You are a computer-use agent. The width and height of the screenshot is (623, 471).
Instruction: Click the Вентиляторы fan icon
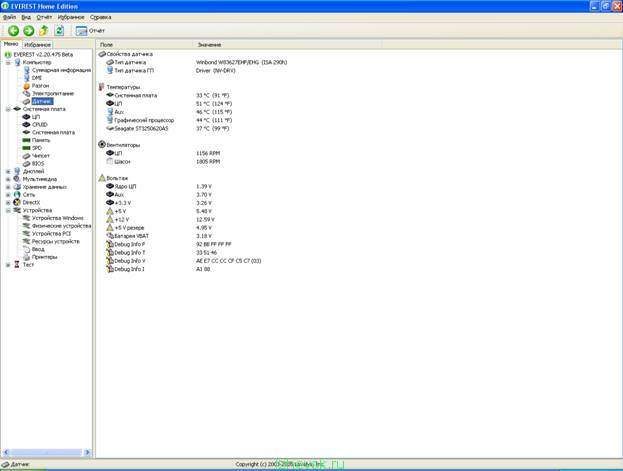(x=102, y=145)
